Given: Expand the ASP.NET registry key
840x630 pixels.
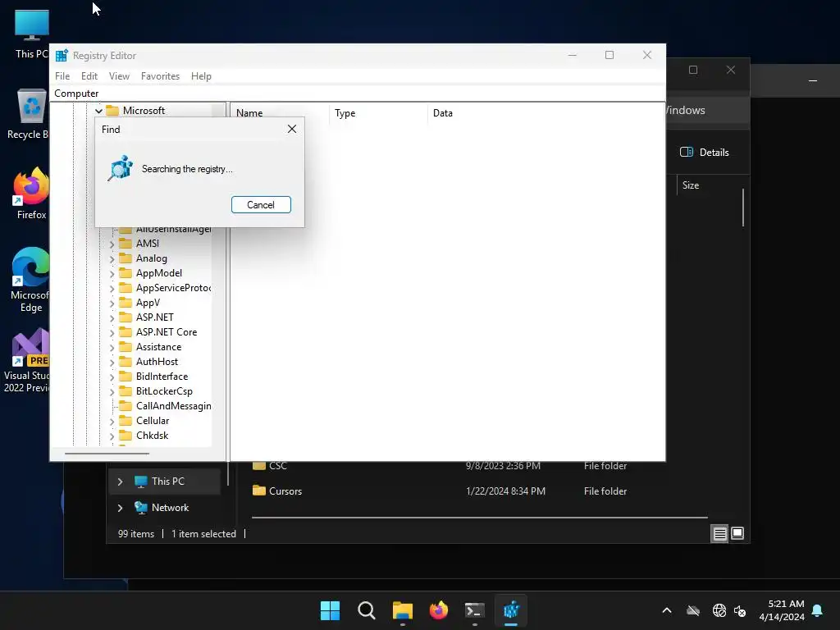Looking at the screenshot, I should (112, 317).
